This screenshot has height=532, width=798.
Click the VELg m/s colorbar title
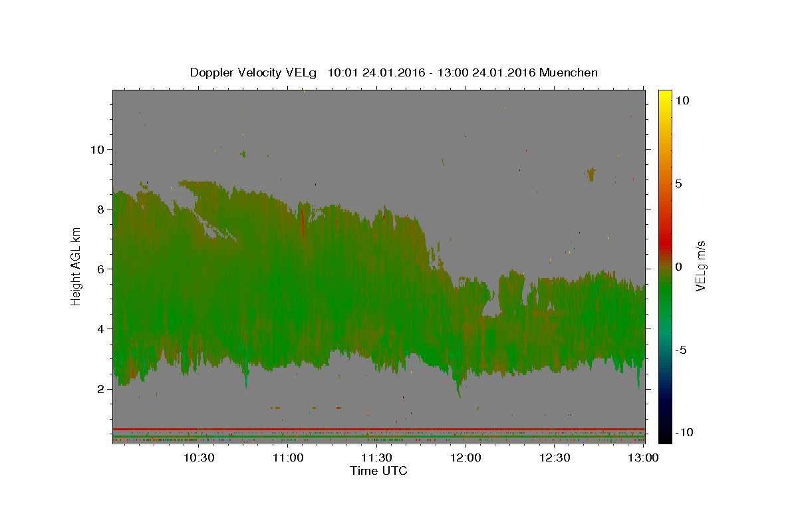tap(700, 267)
